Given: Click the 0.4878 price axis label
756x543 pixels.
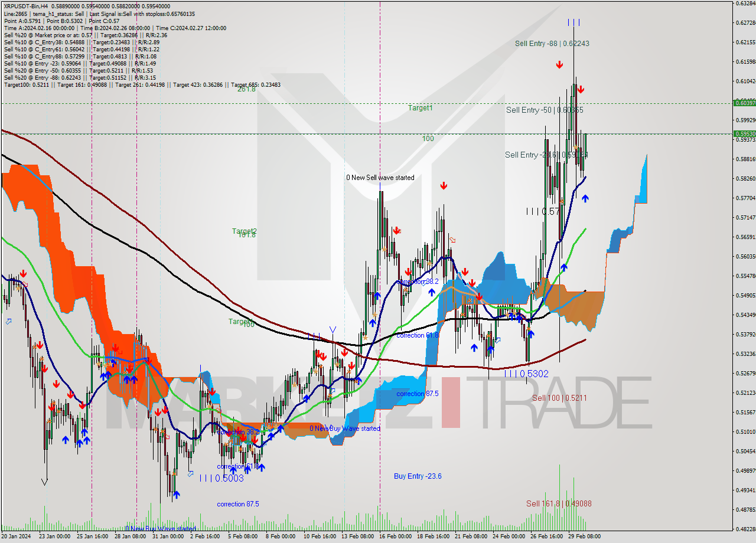Looking at the screenshot, I should [745, 510].
